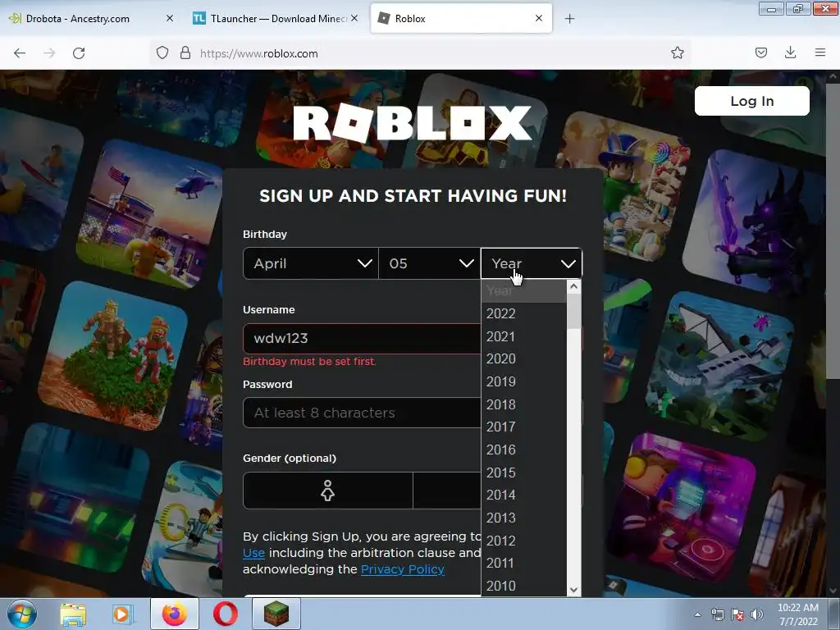Select 2011 in the year list
840x630 pixels.
tap(523, 563)
